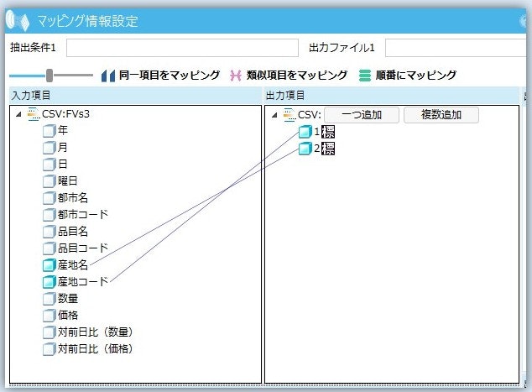This screenshot has height=392, width=532.
Task: Collapse the CSV:FVs3 input tree
Action: click(18, 115)
